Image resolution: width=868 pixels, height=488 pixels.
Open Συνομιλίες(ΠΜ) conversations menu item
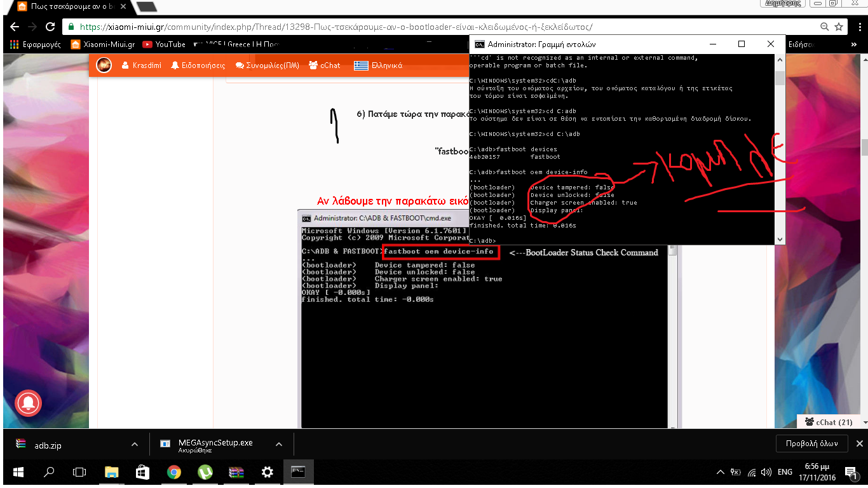(x=267, y=65)
